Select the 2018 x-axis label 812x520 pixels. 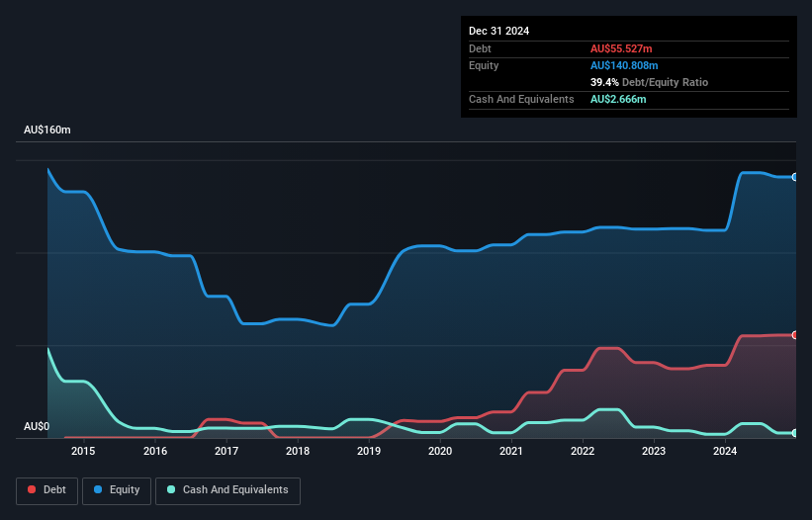pos(298,451)
